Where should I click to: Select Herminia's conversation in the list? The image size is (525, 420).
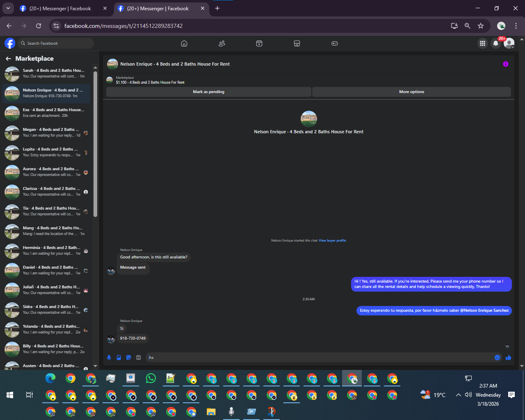pos(46,251)
